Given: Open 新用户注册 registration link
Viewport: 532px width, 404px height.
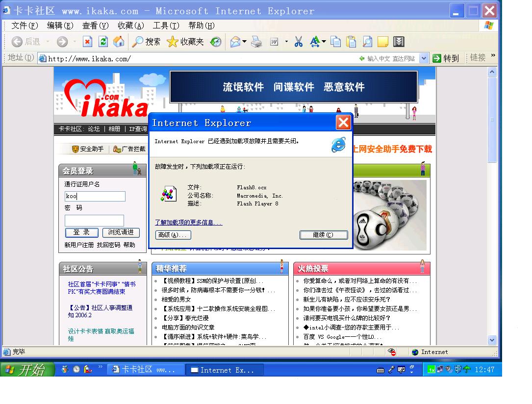Looking at the screenshot, I should (79, 245).
